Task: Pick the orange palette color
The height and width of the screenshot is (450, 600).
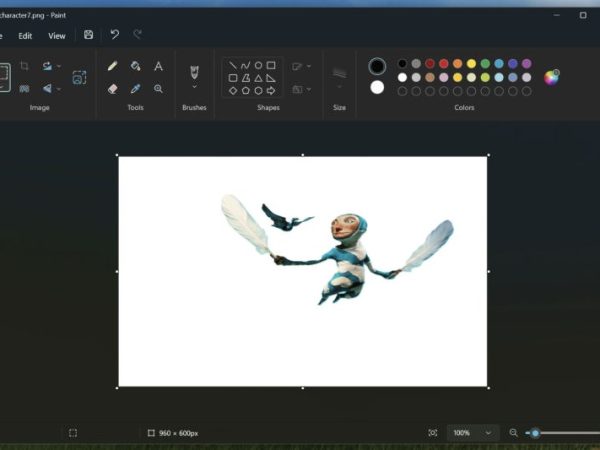Action: (457, 64)
